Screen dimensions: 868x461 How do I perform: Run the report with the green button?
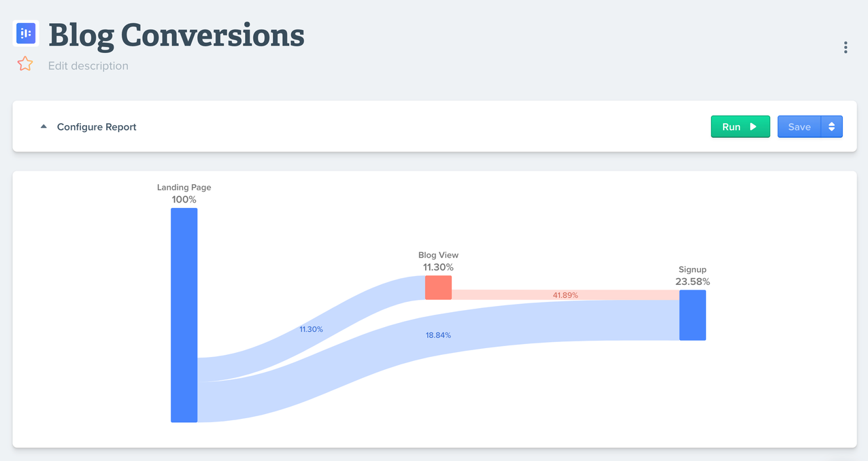click(740, 126)
